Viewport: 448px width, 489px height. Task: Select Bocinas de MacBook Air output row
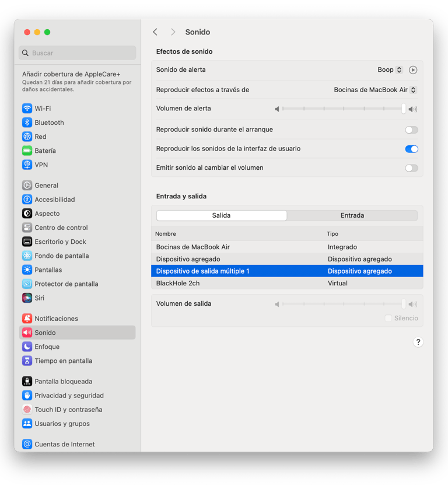click(x=287, y=247)
